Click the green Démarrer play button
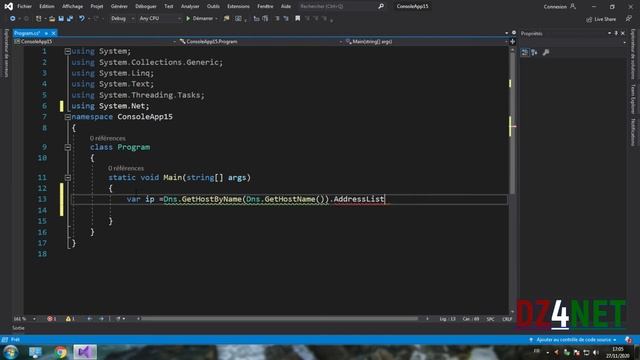 (x=188, y=19)
